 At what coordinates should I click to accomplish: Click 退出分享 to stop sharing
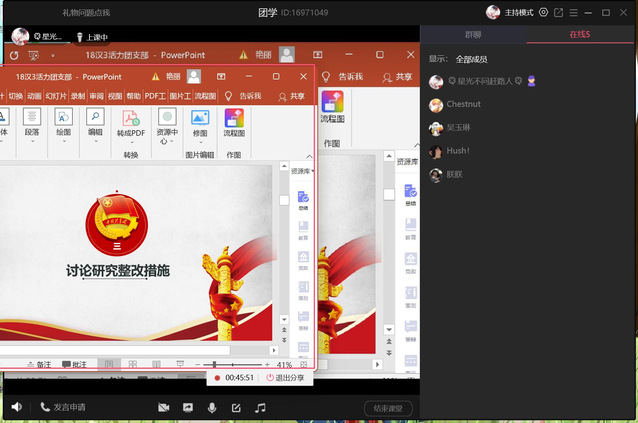pyautogui.click(x=286, y=377)
